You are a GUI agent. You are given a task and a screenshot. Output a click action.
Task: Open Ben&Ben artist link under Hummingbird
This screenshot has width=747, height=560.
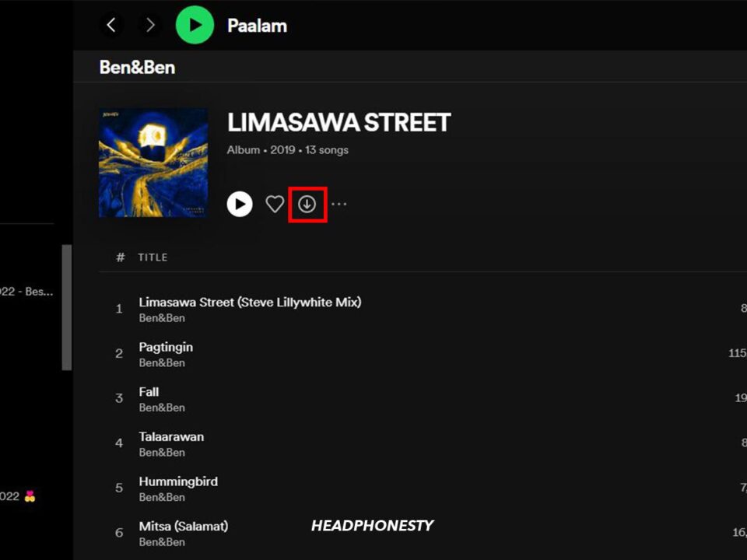[x=162, y=497]
